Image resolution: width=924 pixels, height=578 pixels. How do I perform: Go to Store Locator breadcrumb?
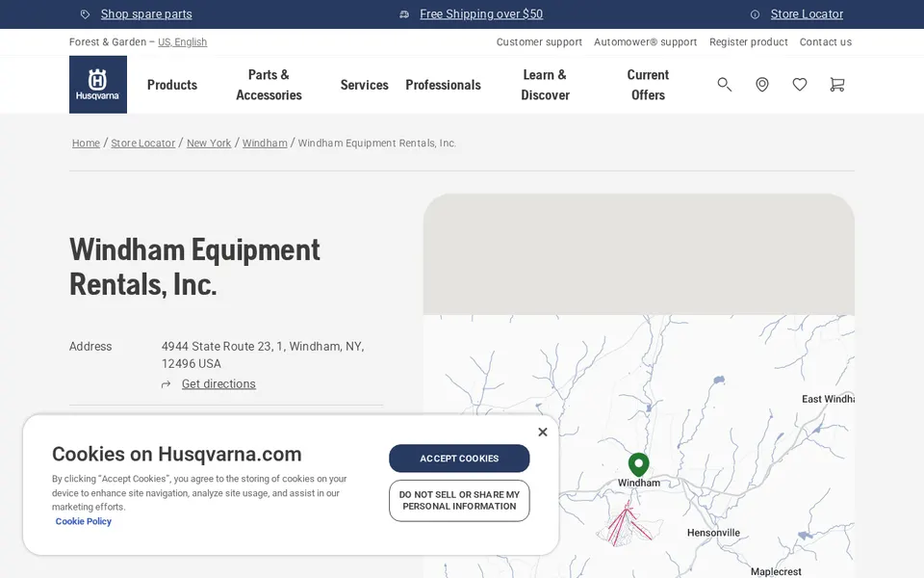click(143, 143)
